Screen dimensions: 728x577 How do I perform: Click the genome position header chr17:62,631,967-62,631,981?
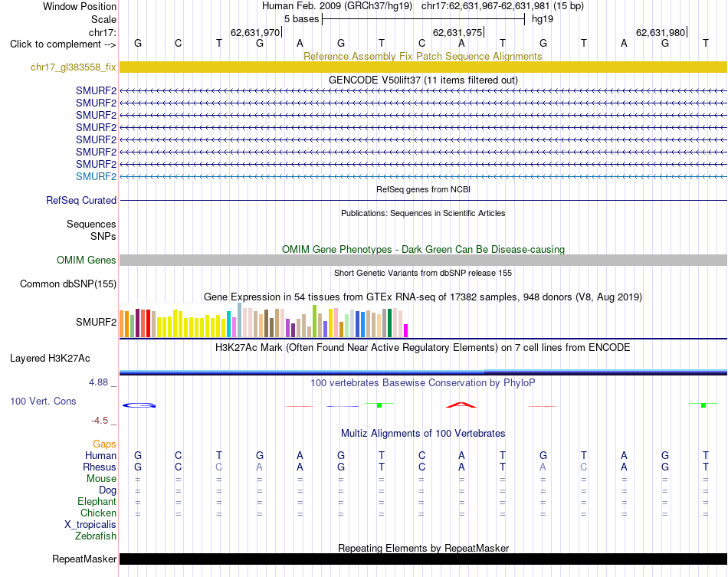(485, 6)
